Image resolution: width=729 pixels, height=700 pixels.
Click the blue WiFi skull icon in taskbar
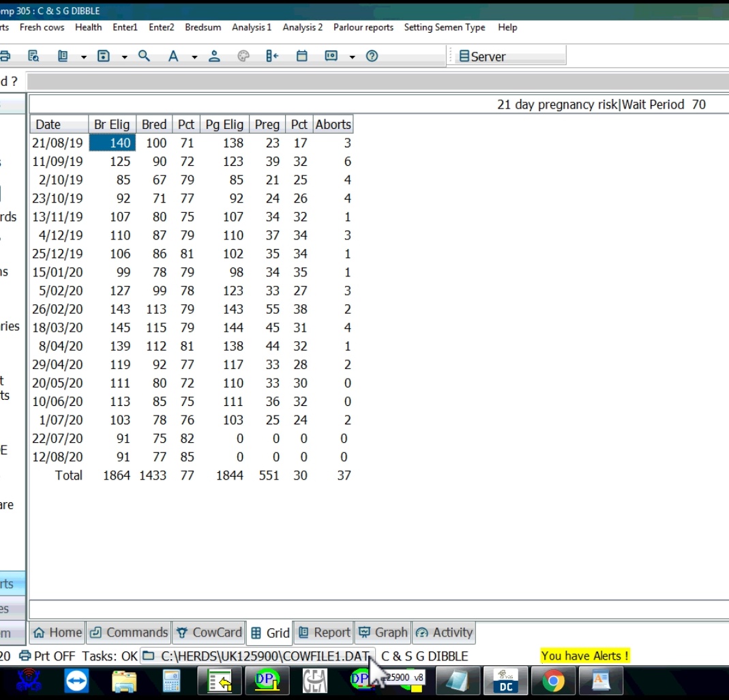click(29, 681)
